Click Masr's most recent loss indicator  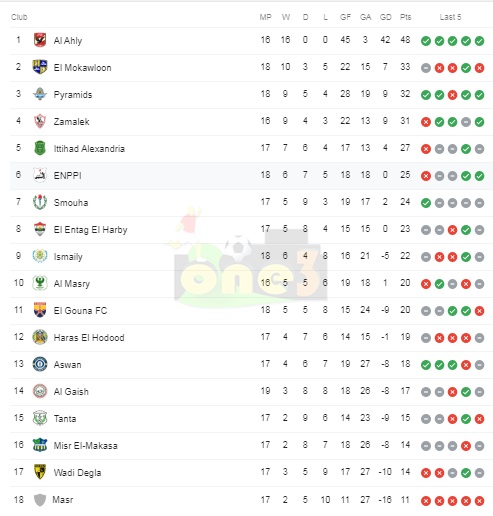pos(479,501)
